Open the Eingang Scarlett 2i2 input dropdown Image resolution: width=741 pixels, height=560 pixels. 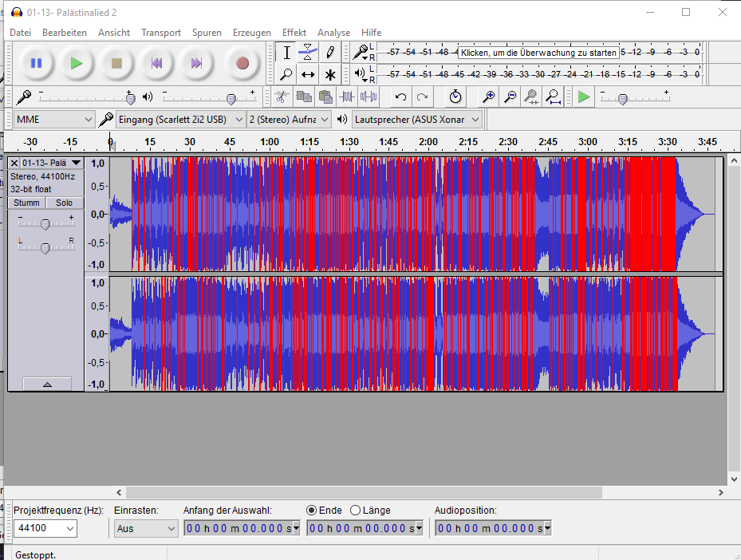coord(180,120)
